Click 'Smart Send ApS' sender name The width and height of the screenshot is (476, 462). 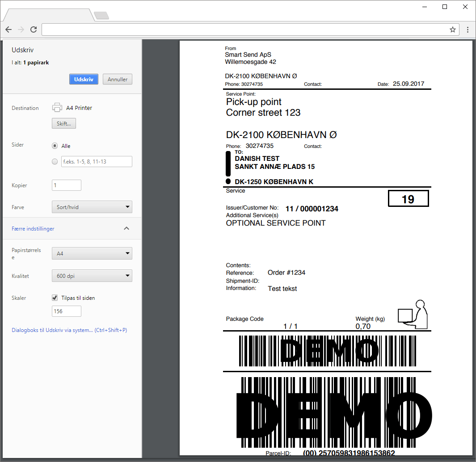(x=248, y=55)
